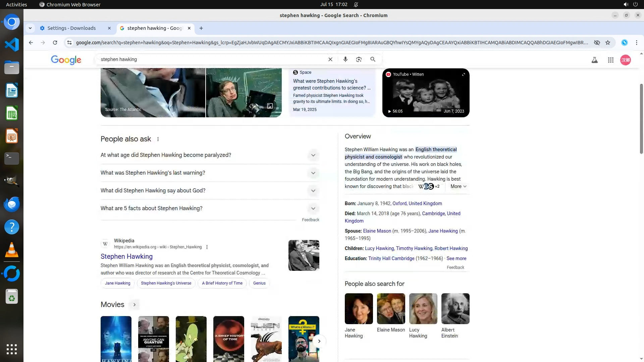Open Google Lens image search icon
644x362 pixels.
pos(359,59)
